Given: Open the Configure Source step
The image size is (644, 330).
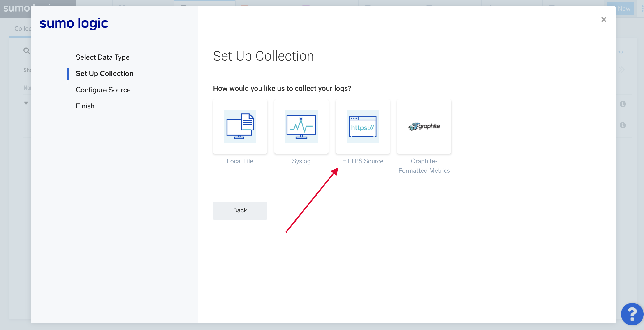Looking at the screenshot, I should click(x=103, y=90).
